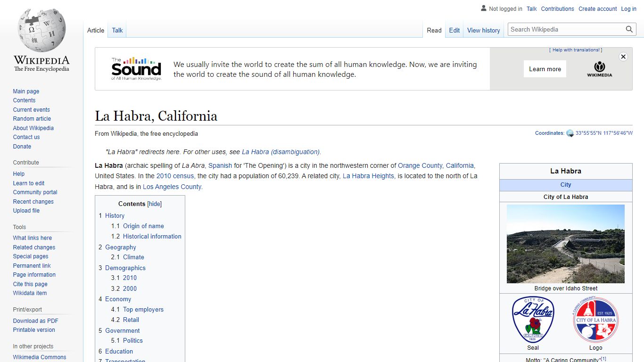Click the coordinates globe icon
The height and width of the screenshot is (362, 644).
570,133
